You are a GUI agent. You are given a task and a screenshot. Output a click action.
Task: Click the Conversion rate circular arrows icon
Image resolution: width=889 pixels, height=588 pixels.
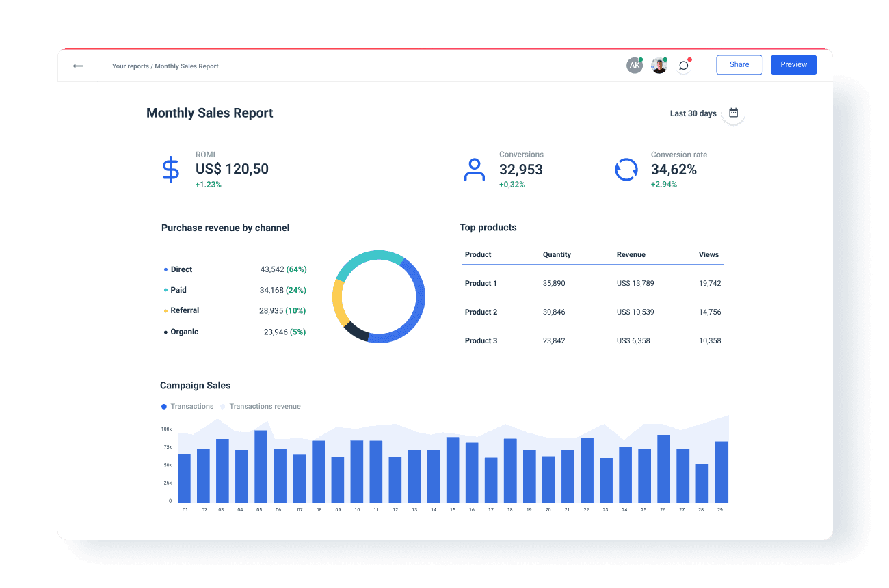coord(626,170)
